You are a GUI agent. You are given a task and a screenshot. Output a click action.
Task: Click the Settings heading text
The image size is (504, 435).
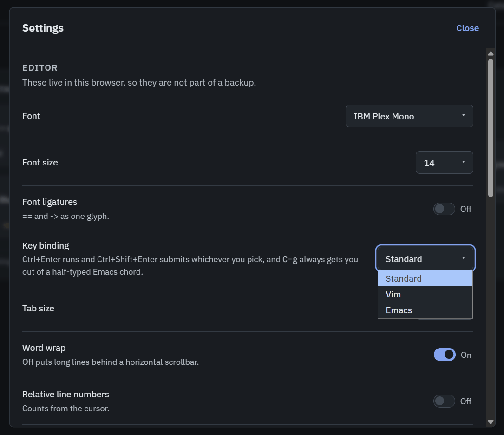click(x=43, y=28)
